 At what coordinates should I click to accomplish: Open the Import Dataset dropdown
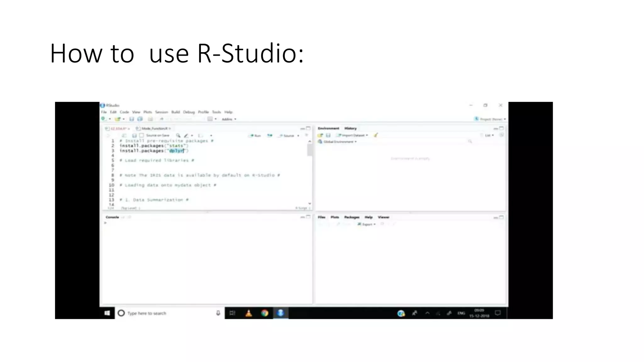pyautogui.click(x=352, y=135)
